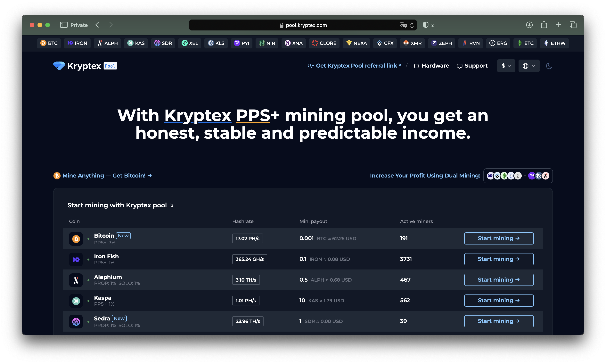Click the Sedra coin name
The width and height of the screenshot is (606, 364).
point(102,318)
